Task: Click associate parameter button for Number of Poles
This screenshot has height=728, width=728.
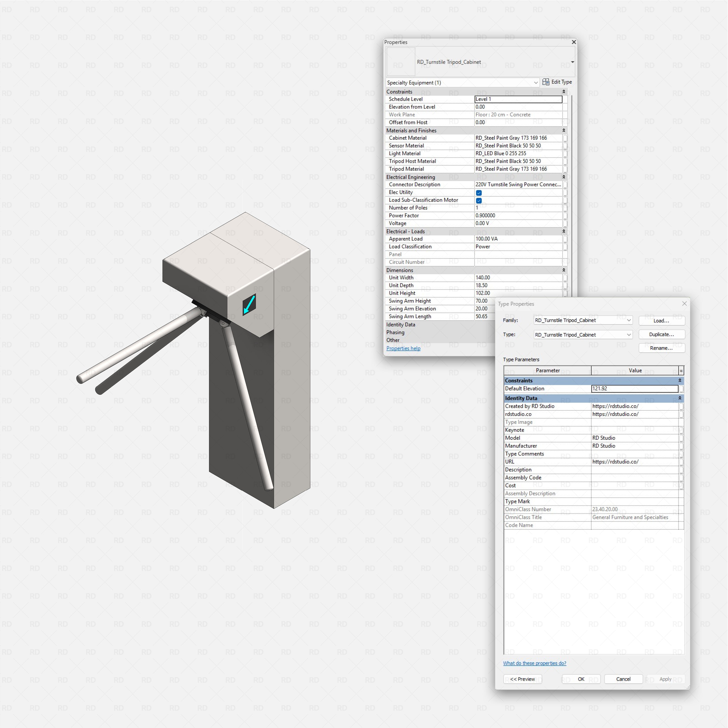Action: point(565,208)
